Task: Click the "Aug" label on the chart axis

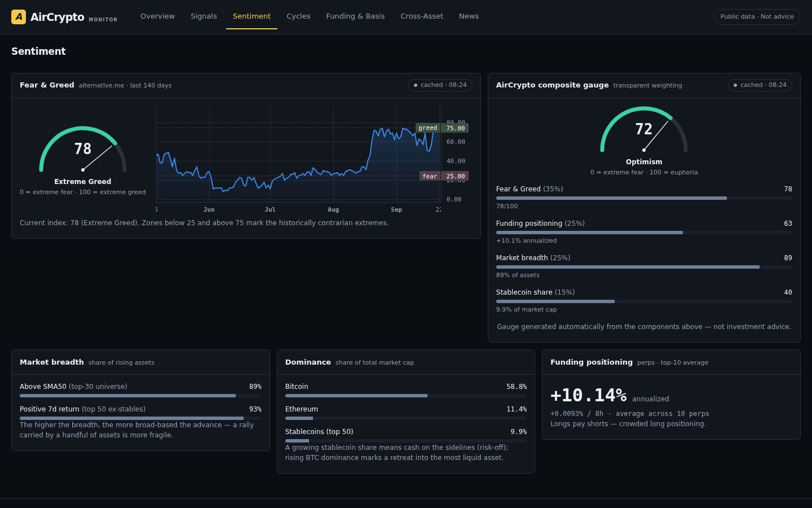Action: point(333,209)
